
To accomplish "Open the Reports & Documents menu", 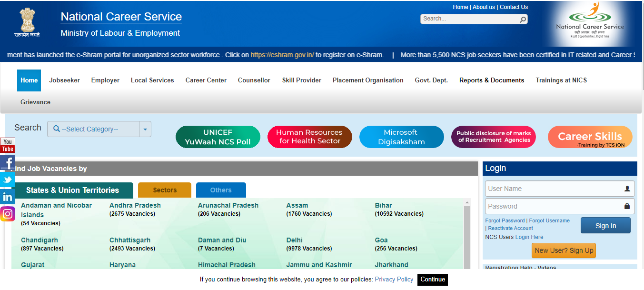I will (x=491, y=80).
